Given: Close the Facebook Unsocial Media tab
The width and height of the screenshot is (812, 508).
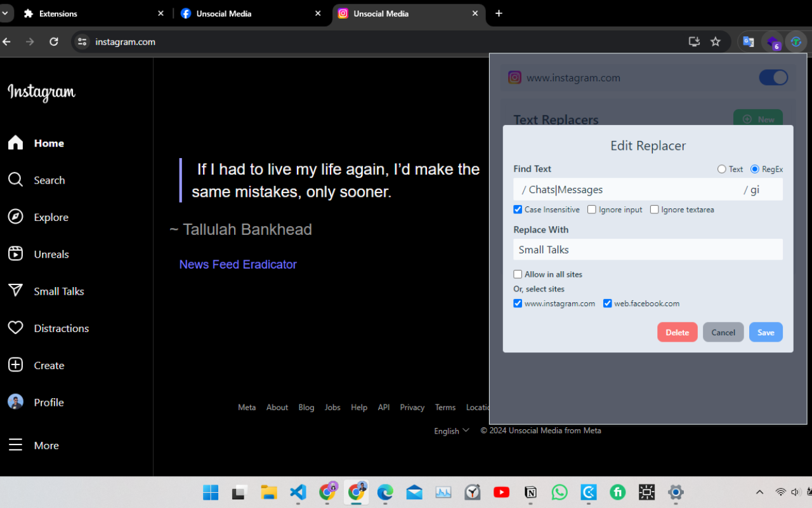Looking at the screenshot, I should 318,13.
